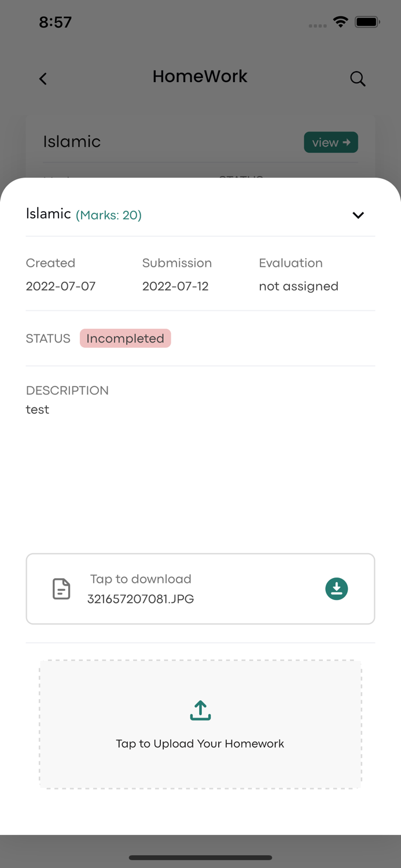Tap the home indicator bar
This screenshot has height=868, width=401.
coord(200,858)
